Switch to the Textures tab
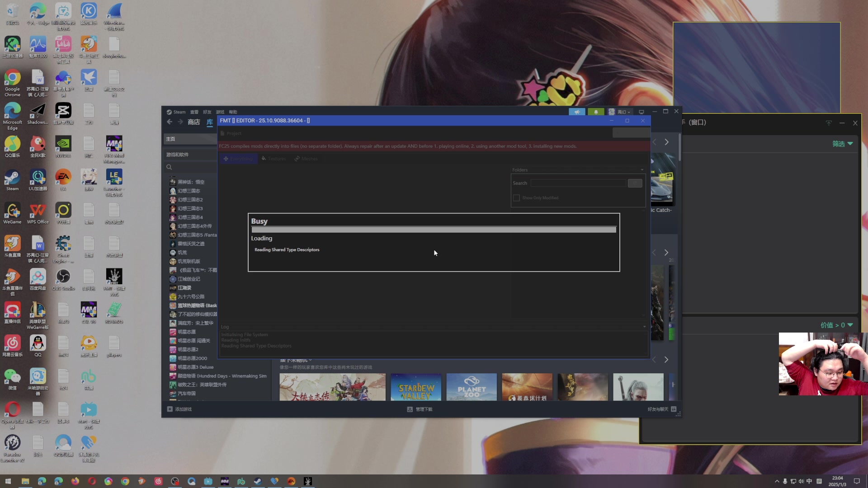The height and width of the screenshot is (488, 868). point(274,159)
